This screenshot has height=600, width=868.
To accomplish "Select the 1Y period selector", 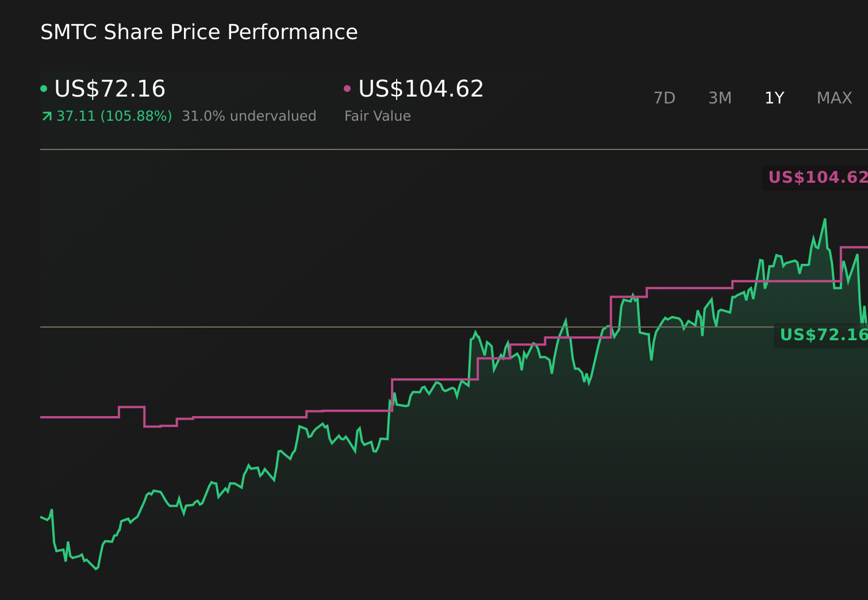I will (x=774, y=98).
